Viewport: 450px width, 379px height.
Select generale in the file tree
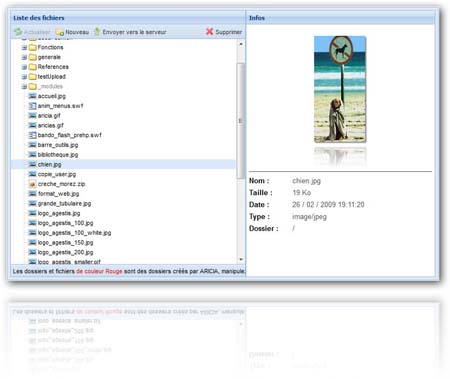click(49, 57)
